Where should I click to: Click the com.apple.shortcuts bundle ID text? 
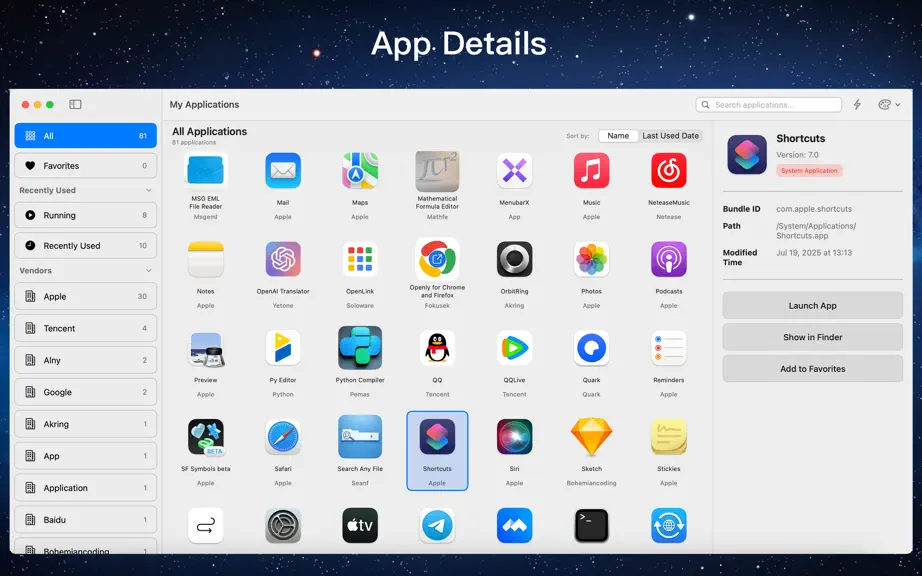814,209
